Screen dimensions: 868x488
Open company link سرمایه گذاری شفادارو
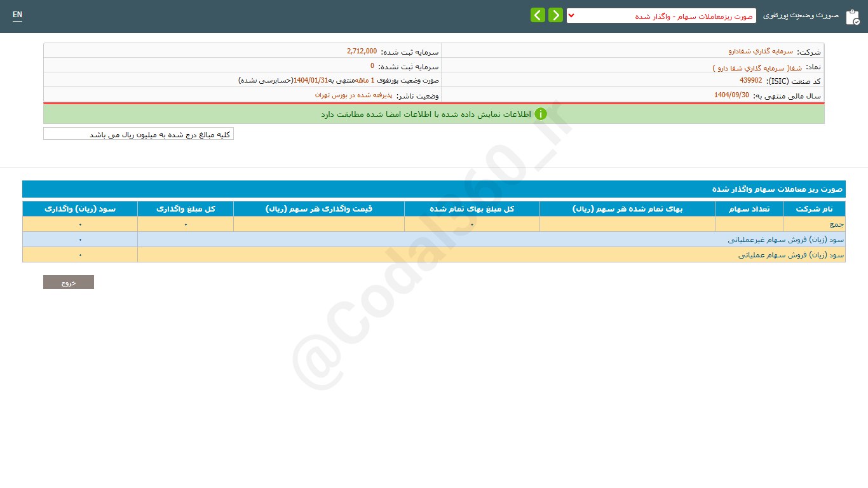tap(761, 51)
